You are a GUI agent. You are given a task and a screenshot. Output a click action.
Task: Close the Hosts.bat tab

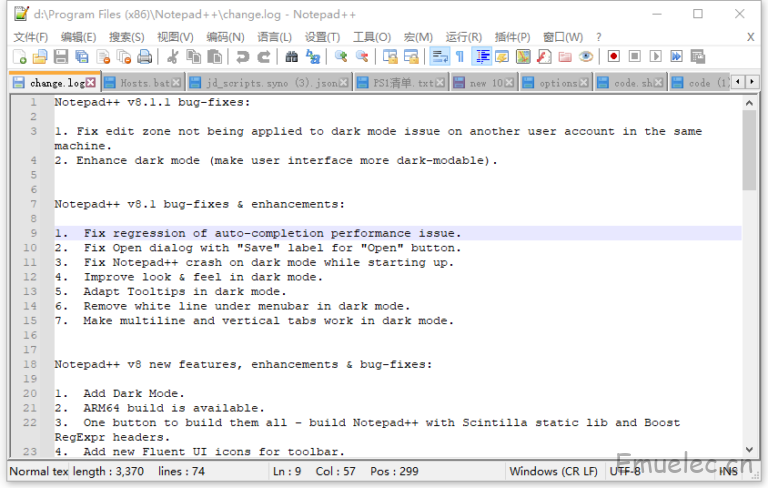(x=176, y=83)
